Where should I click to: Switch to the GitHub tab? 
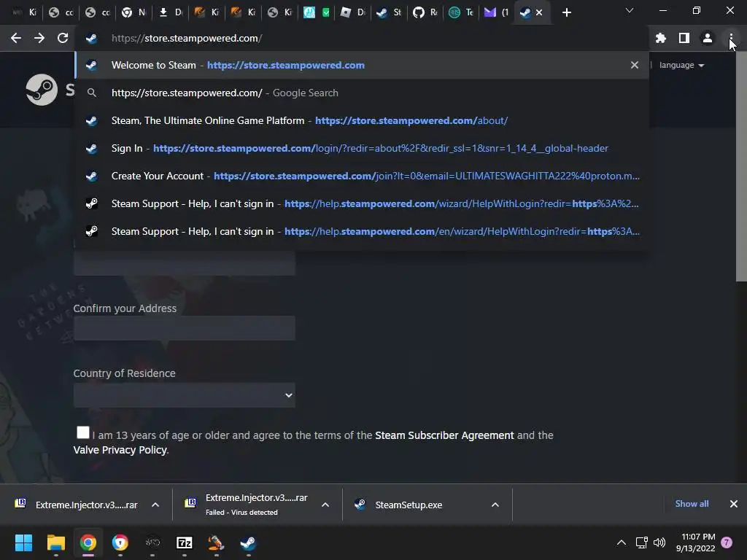(x=425, y=12)
